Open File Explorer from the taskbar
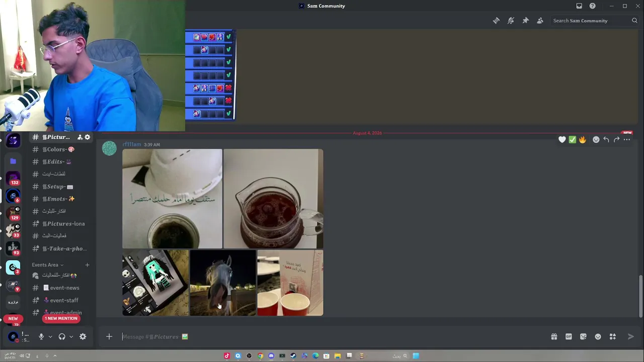Viewport: 644px width, 362px height. tap(338, 356)
